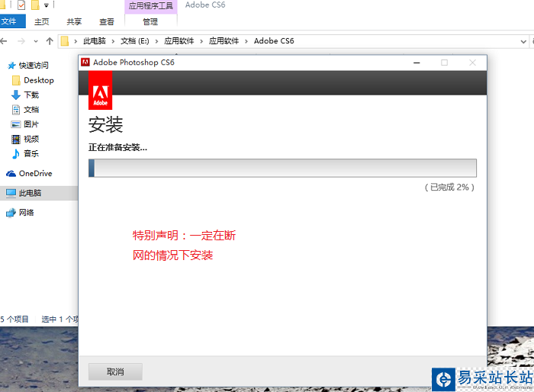Click the folder icon in address bar
The width and height of the screenshot is (534, 392).
pos(64,41)
